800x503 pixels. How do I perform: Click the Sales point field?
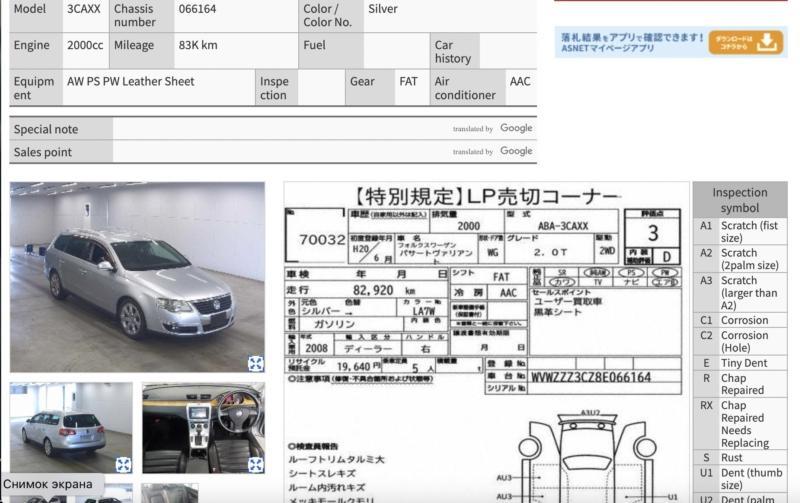[280, 152]
